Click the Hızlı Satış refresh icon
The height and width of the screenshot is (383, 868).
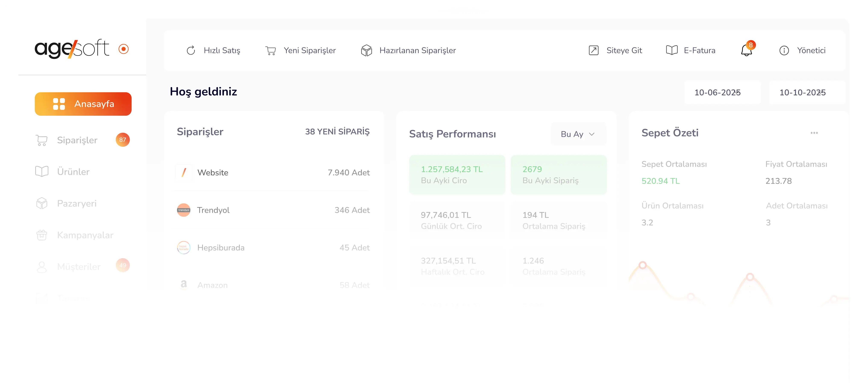(191, 50)
